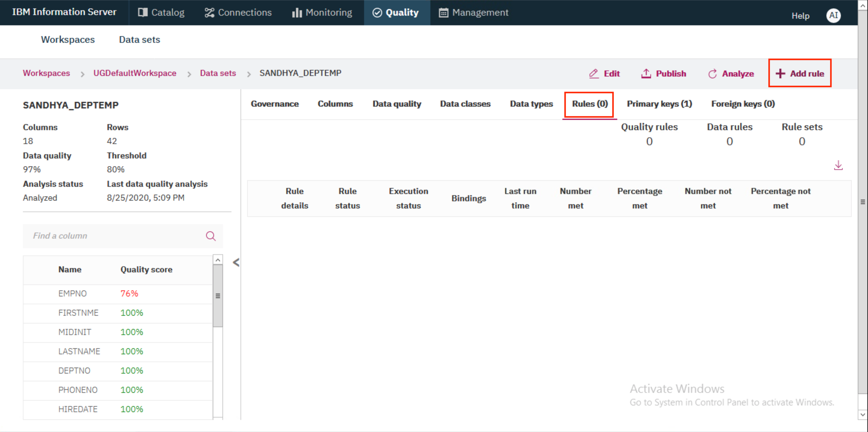Collapse the left panel arrow
Image resolution: width=868 pixels, height=432 pixels.
[x=236, y=262]
